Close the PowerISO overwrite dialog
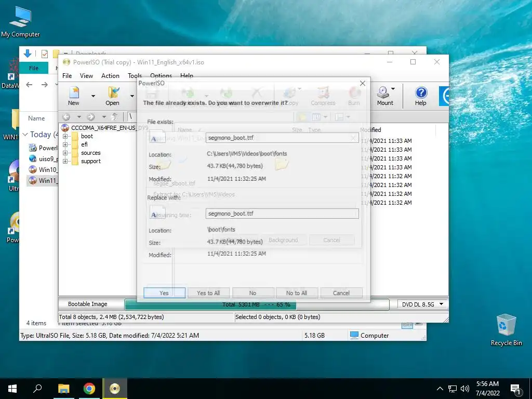 point(362,83)
